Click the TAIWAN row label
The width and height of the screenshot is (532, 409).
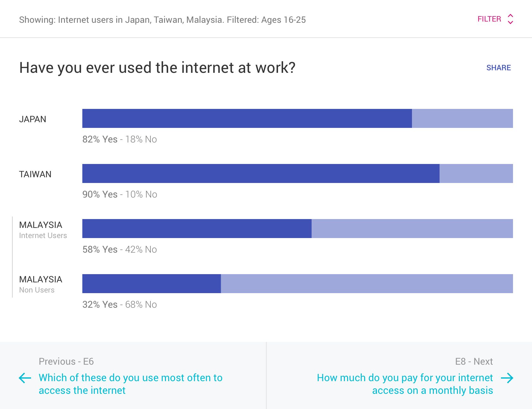(35, 174)
